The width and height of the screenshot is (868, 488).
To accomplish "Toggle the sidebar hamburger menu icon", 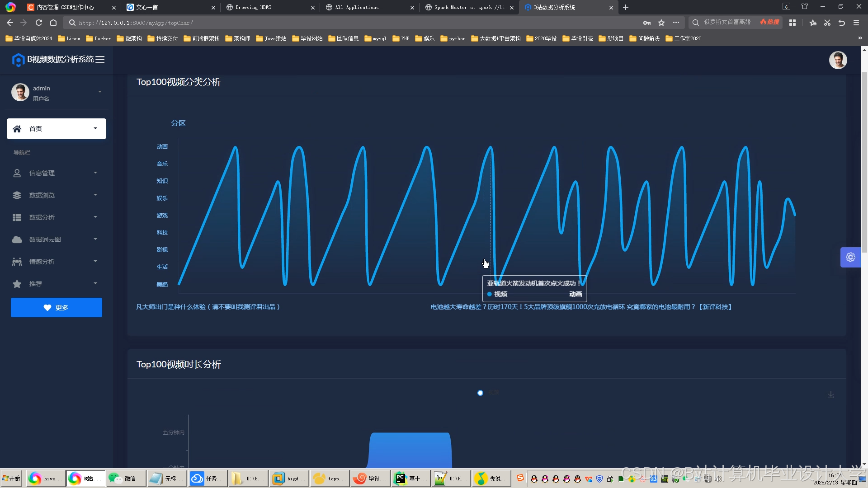I will (100, 60).
